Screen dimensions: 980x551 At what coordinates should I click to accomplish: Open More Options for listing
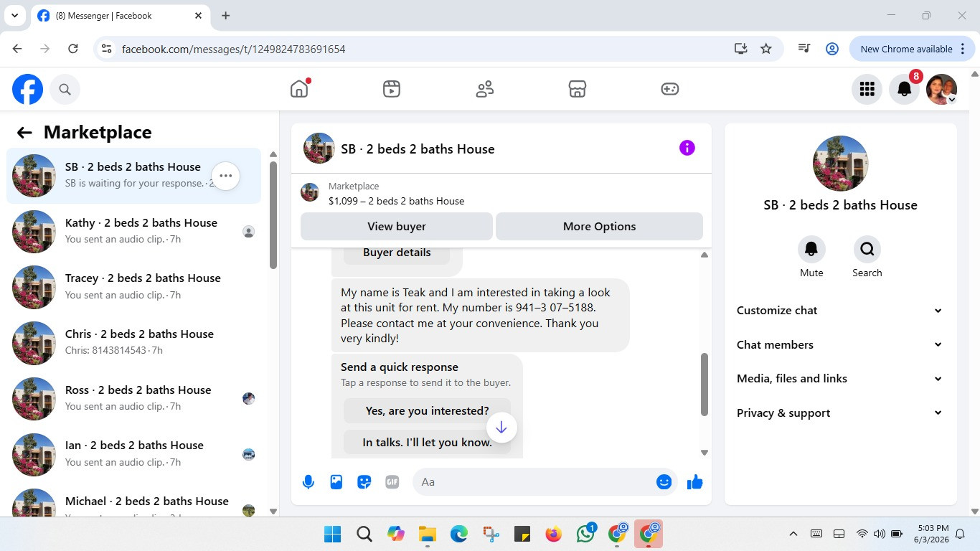click(x=599, y=226)
